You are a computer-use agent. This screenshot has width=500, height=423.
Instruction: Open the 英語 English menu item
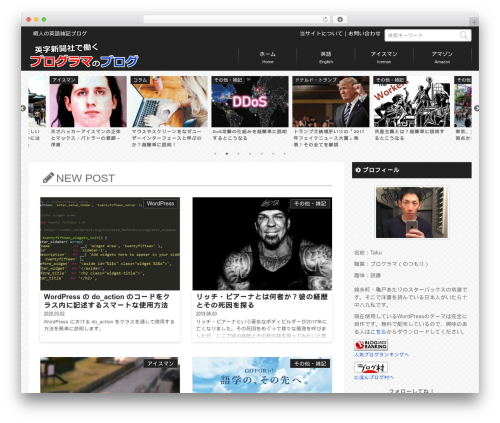(326, 57)
